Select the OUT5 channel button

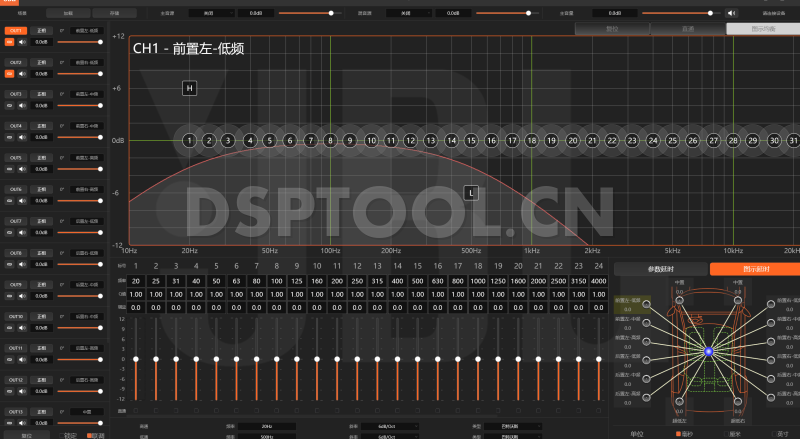(15, 158)
